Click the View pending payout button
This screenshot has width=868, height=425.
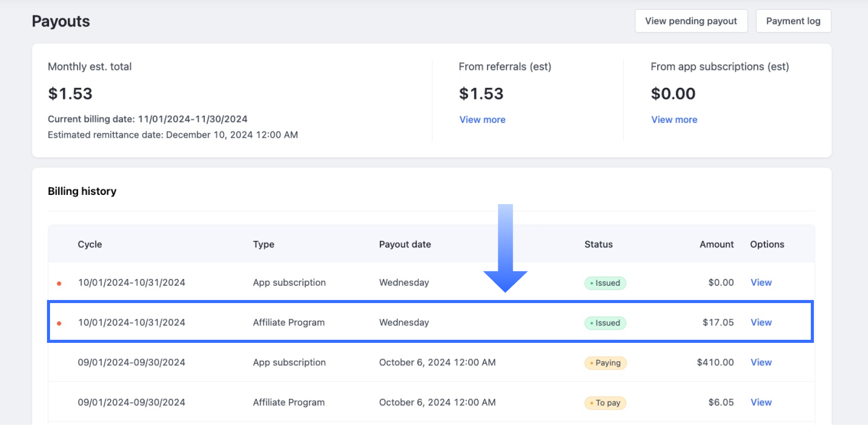(691, 21)
